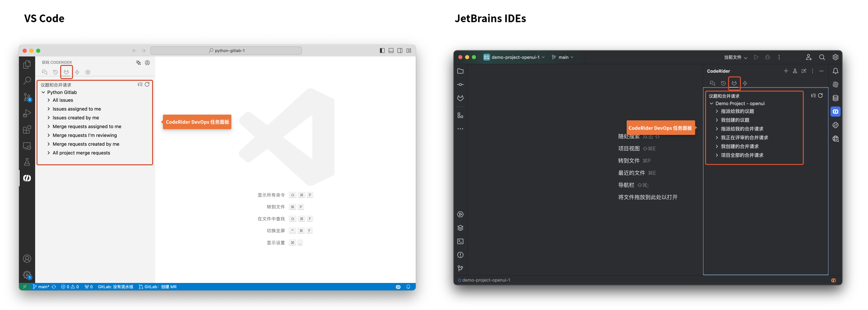Click errors and warnings count in status bar
This screenshot has width=868, height=310.
(70, 287)
